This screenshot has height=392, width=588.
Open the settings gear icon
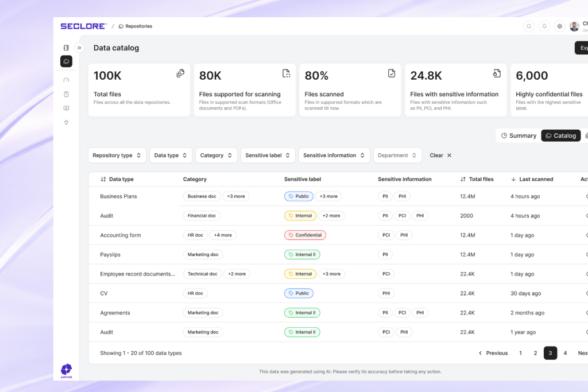559,26
